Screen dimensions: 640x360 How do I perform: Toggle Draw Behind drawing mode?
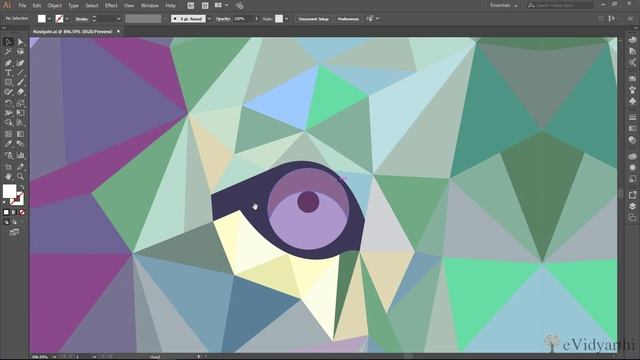tap(14, 222)
